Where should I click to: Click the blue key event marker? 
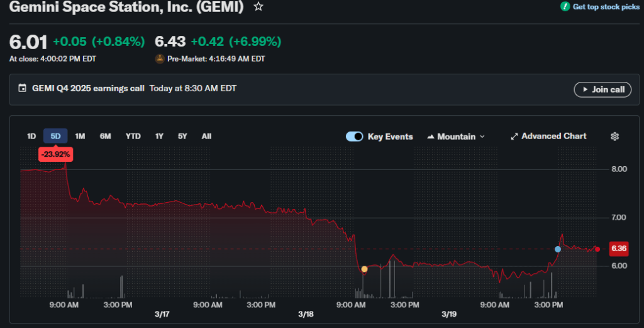[558, 249]
